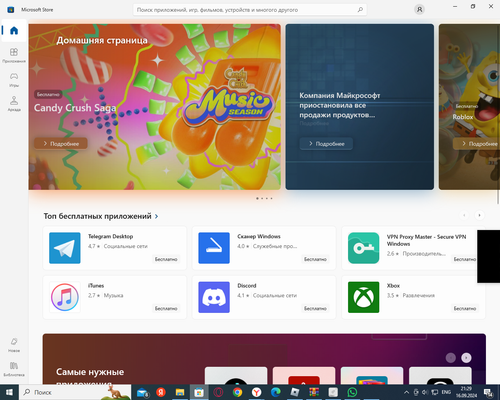Open File Explorer from taskbar
This screenshot has height=400, width=500.
coord(180,392)
